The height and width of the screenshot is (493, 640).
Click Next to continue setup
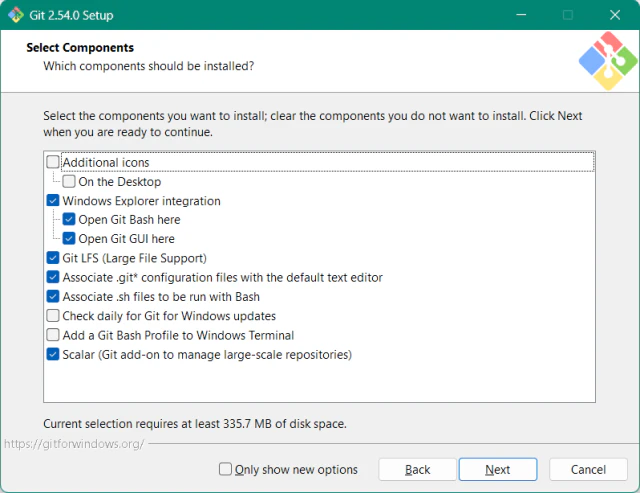tap(498, 469)
